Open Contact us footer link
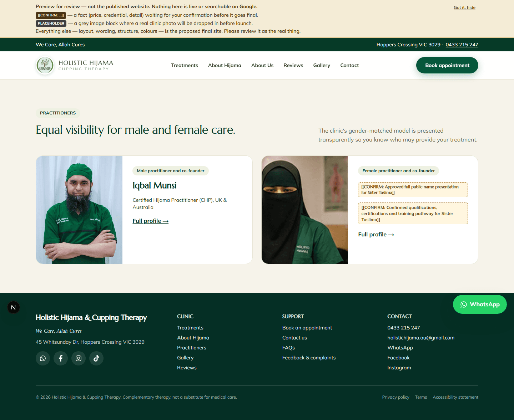Screen dimensions: 514x420 tap(294, 338)
